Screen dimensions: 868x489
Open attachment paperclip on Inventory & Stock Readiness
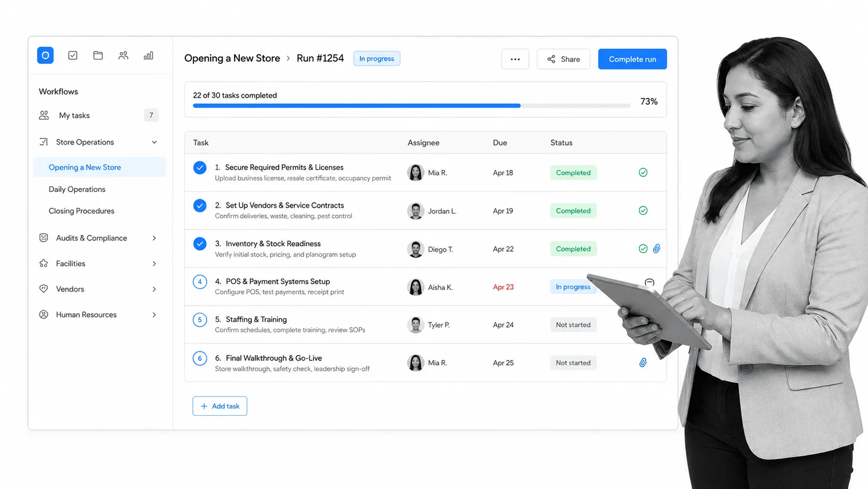coord(657,249)
